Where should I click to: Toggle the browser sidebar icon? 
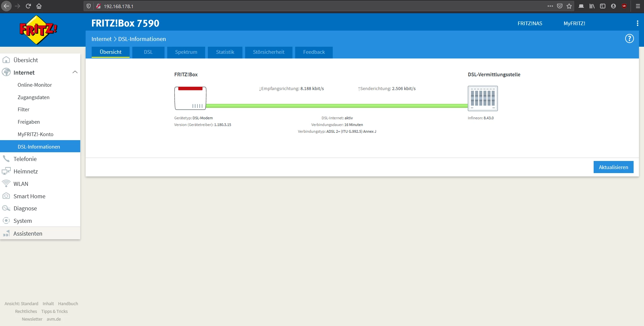[603, 6]
